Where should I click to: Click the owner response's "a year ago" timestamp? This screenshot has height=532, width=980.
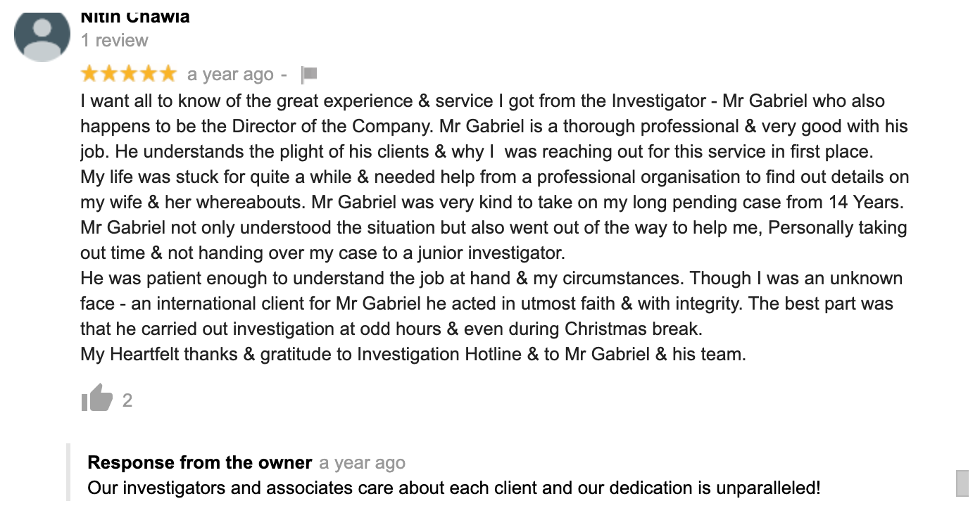coord(362,463)
